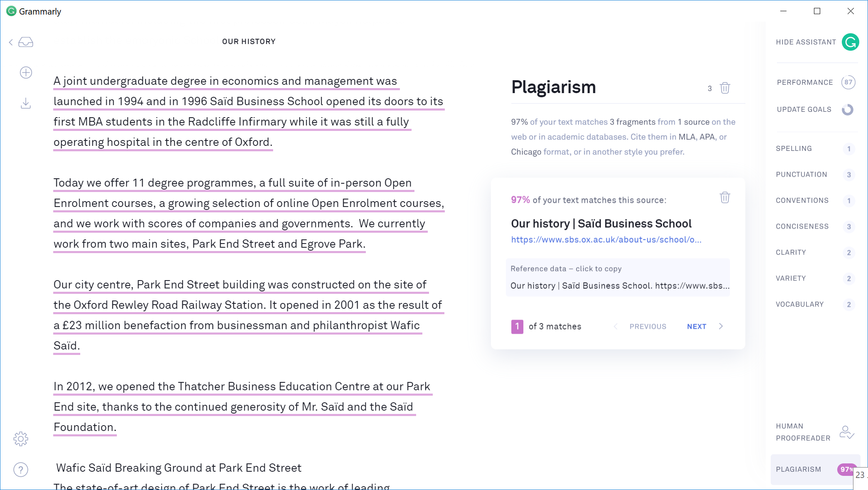This screenshot has height=490, width=868.
Task: Click the Performance score 87 circle
Action: coord(848,82)
